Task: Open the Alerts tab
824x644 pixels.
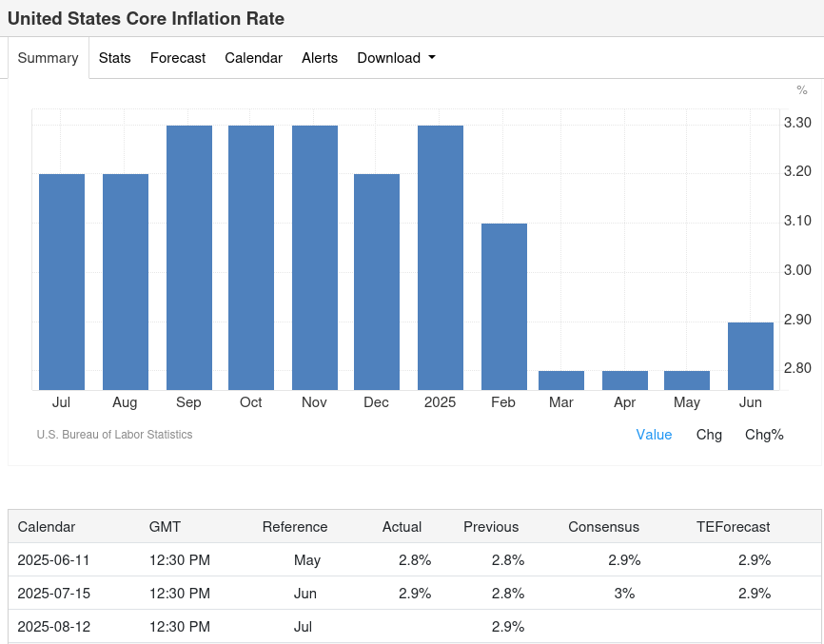Action: point(320,58)
